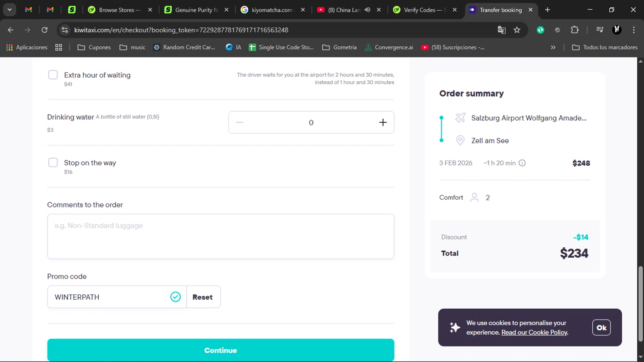Open the music bookmark folder

(132, 47)
